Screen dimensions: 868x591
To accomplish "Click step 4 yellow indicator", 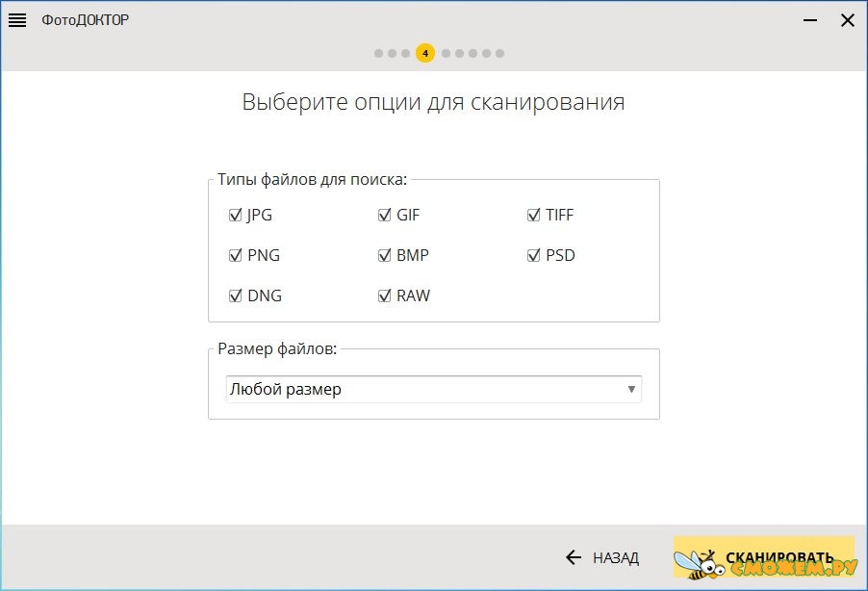I will pos(425,53).
